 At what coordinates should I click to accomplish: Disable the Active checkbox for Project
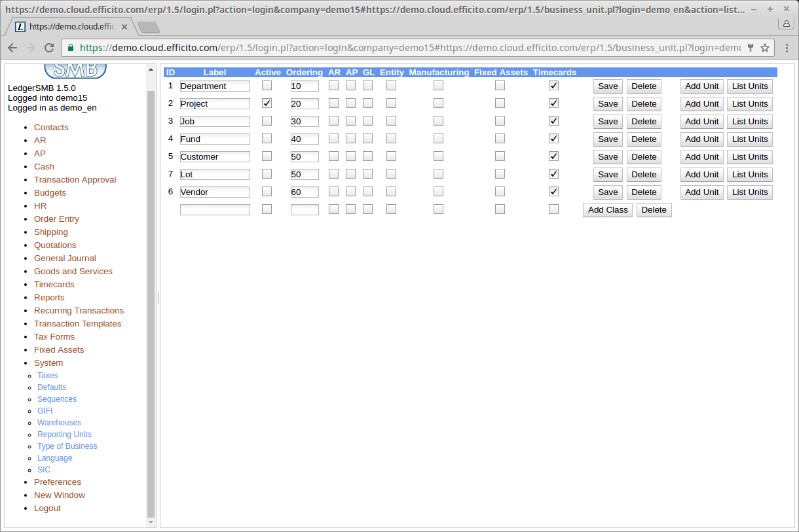[x=267, y=103]
